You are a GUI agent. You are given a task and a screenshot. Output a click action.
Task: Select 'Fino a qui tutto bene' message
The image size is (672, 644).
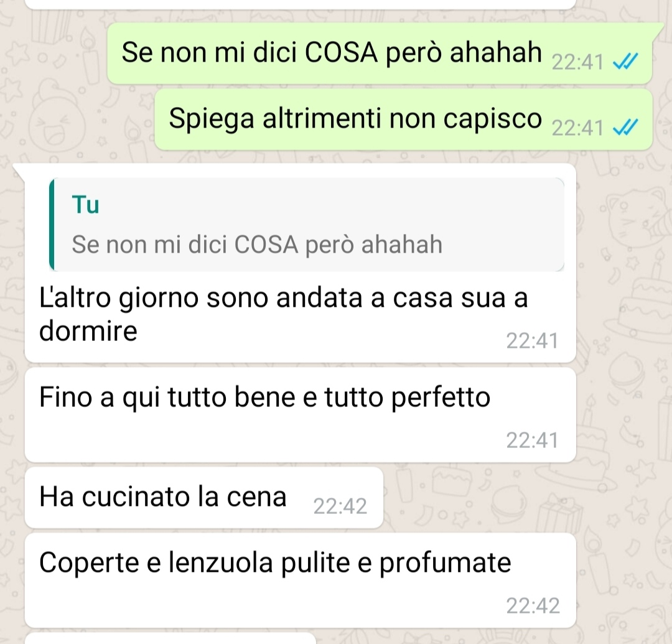[300, 415]
